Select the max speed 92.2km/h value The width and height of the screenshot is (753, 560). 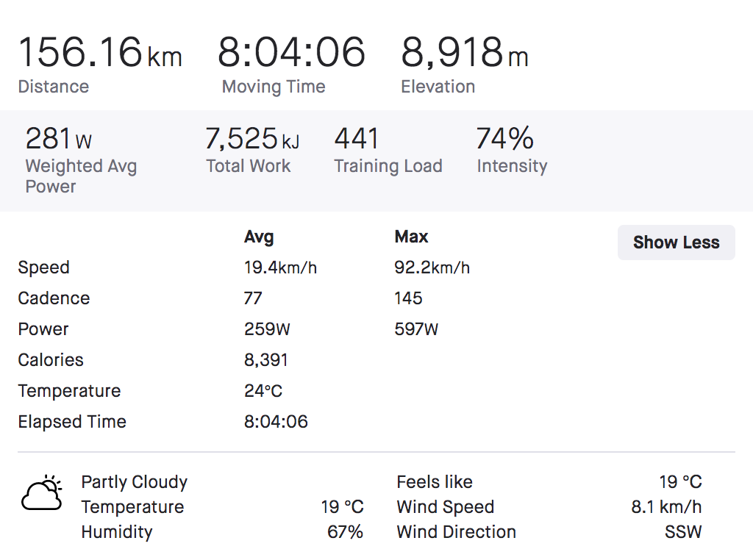[432, 268]
